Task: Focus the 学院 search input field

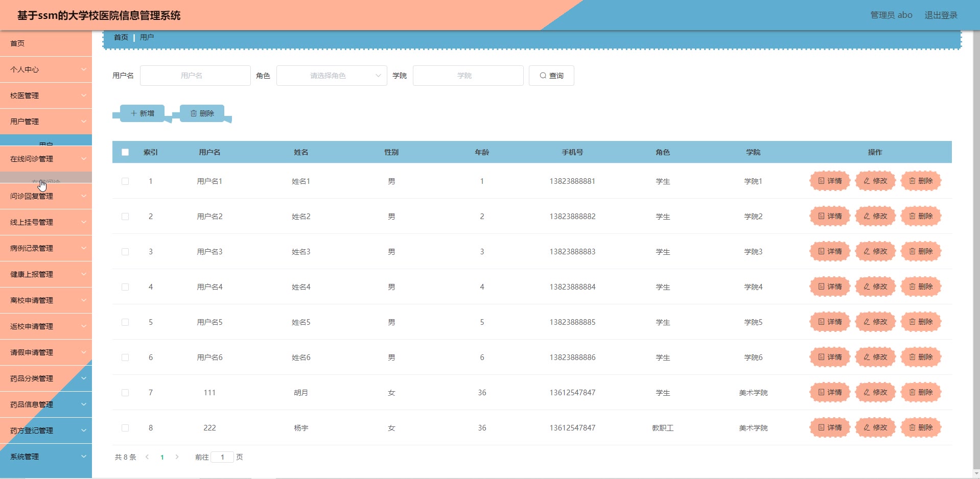Action: (x=468, y=76)
